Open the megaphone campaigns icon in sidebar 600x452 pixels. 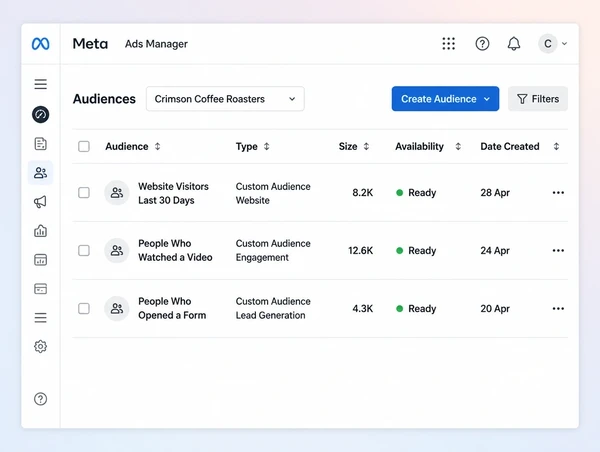point(41,202)
